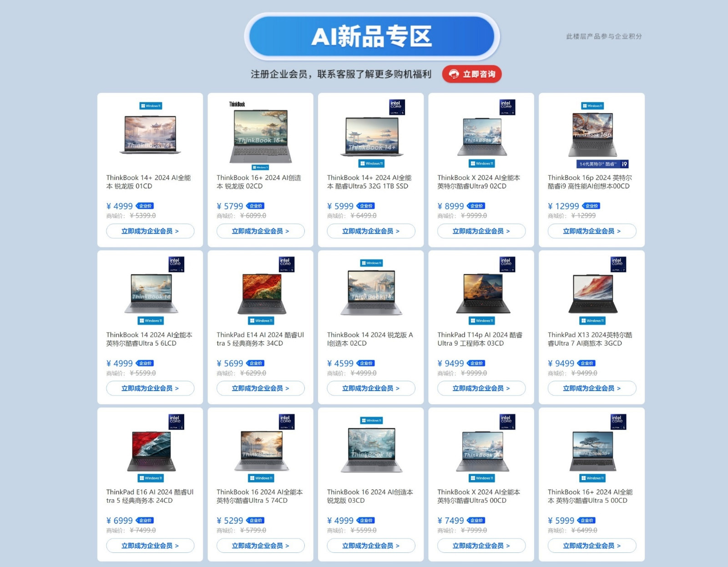Become enterprise member for ThinkBook 16+ 00CD
Viewport: 728px width, 567px height.
[592, 546]
